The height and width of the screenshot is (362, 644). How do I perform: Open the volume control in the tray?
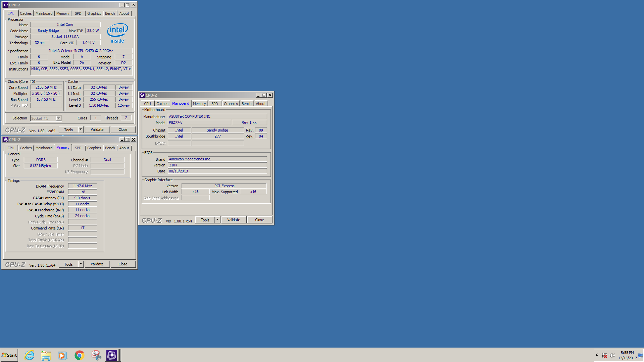(612, 355)
